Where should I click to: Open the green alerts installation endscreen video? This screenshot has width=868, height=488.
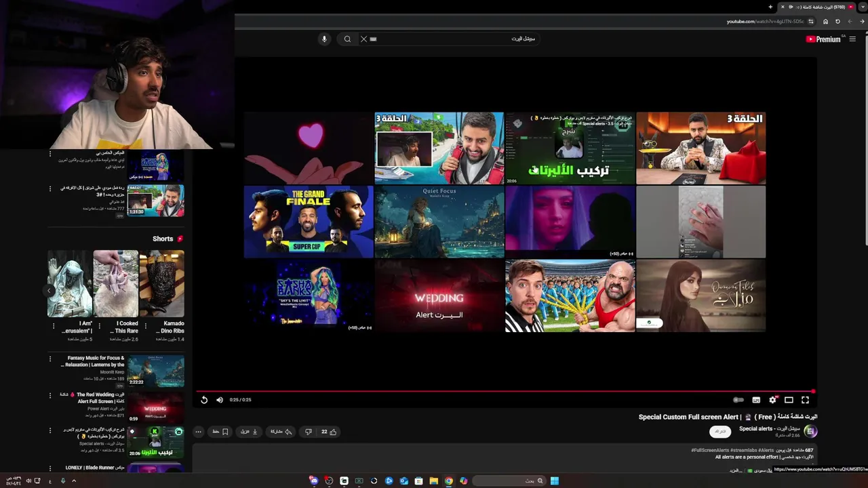click(x=570, y=148)
